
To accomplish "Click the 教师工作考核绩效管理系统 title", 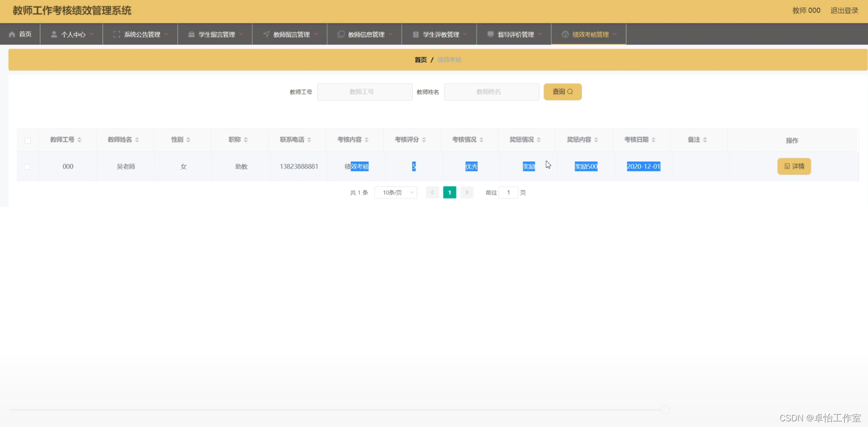I will [72, 10].
